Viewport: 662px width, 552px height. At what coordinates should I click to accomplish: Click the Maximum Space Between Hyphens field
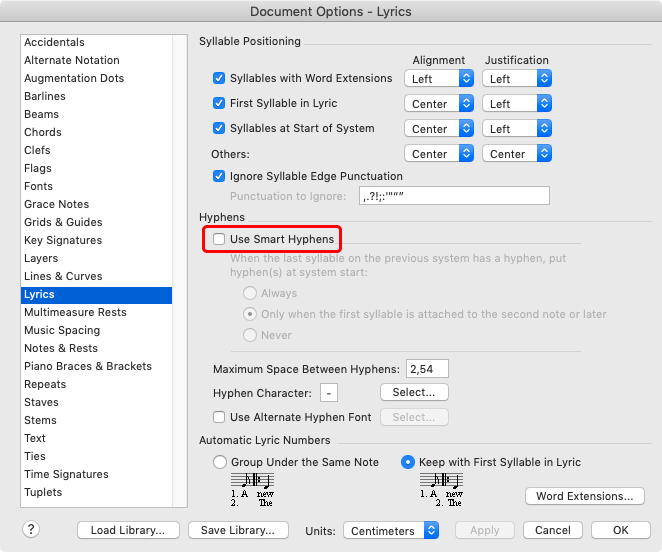click(x=427, y=368)
